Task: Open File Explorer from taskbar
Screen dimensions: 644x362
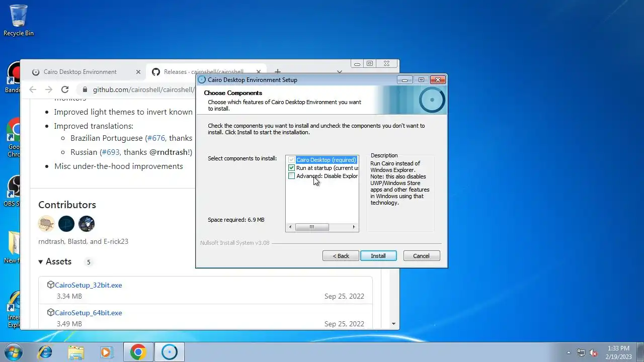Action: tap(76, 352)
